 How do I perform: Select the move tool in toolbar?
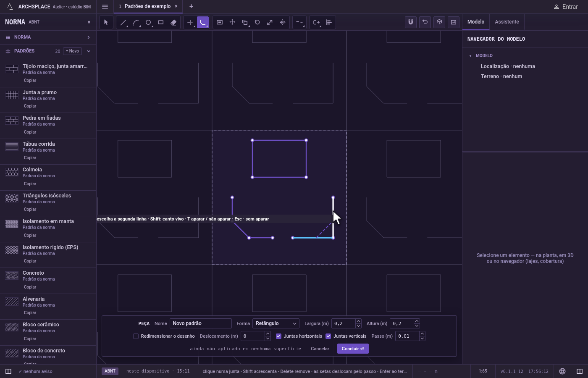tap(232, 22)
